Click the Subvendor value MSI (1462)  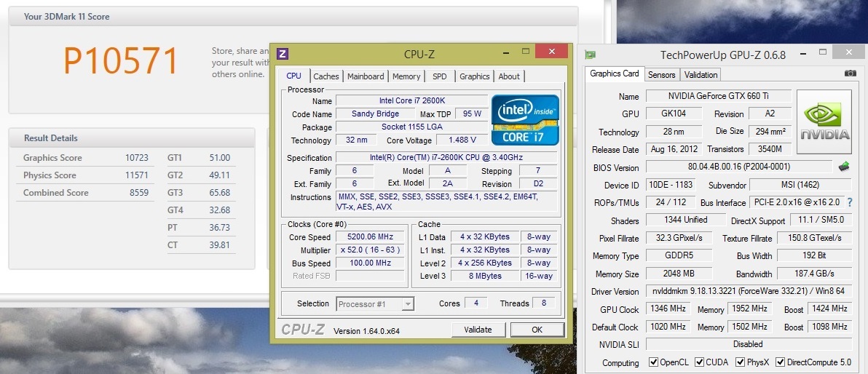pyautogui.click(x=800, y=185)
